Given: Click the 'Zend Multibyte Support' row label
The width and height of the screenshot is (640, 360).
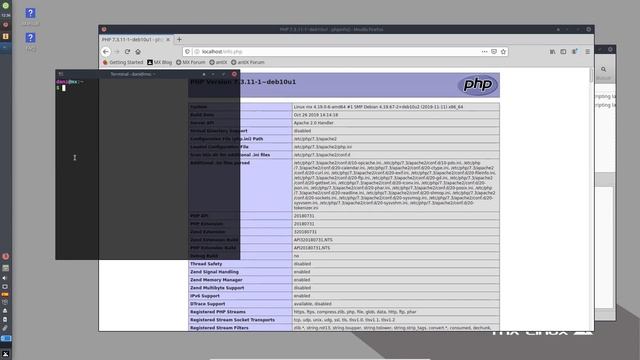Looking at the screenshot, I should [x=217, y=288].
